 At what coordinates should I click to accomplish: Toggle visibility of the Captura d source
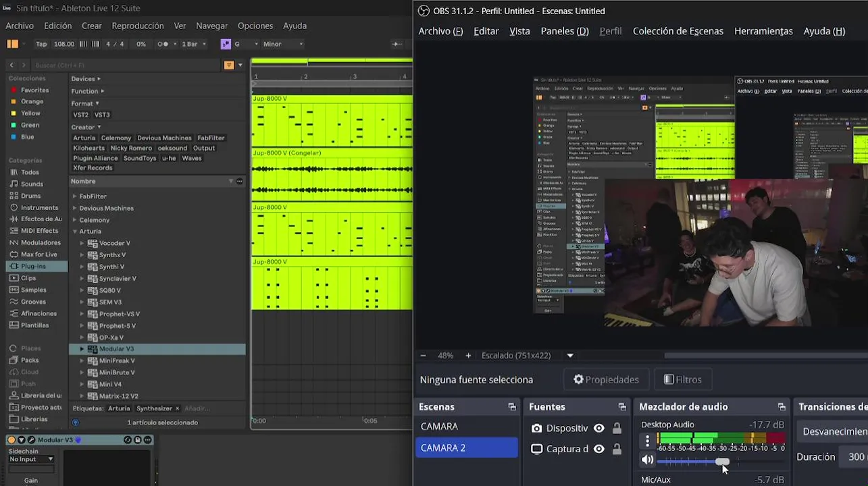598,449
